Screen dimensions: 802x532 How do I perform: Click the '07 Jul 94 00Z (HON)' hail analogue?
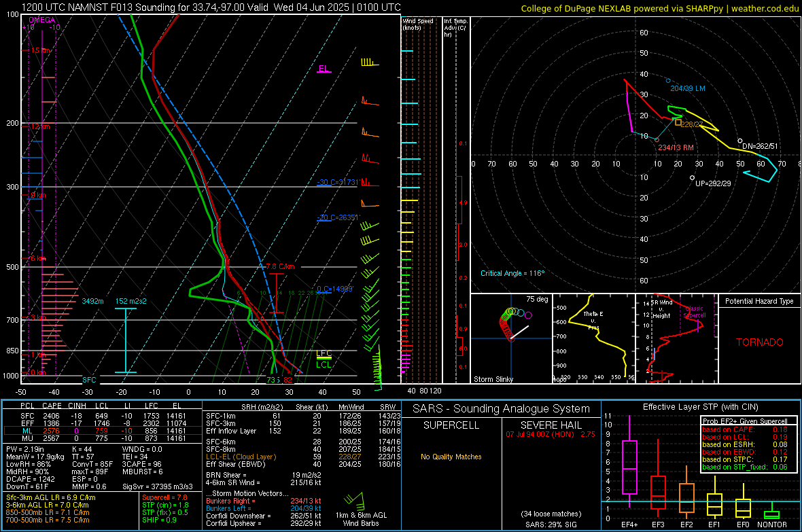[540, 434]
